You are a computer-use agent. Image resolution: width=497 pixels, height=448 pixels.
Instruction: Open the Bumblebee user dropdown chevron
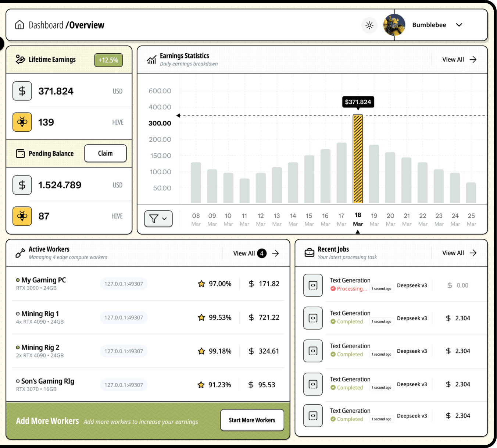pyautogui.click(x=459, y=25)
